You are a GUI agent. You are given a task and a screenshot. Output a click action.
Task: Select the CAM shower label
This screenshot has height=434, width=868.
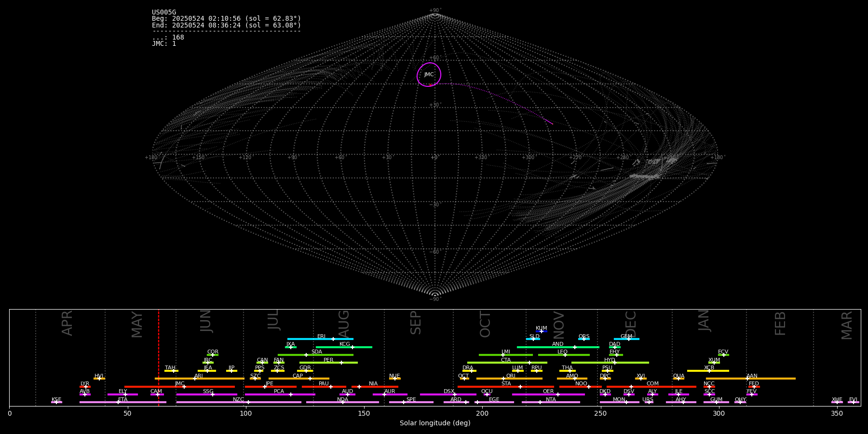point(156,392)
